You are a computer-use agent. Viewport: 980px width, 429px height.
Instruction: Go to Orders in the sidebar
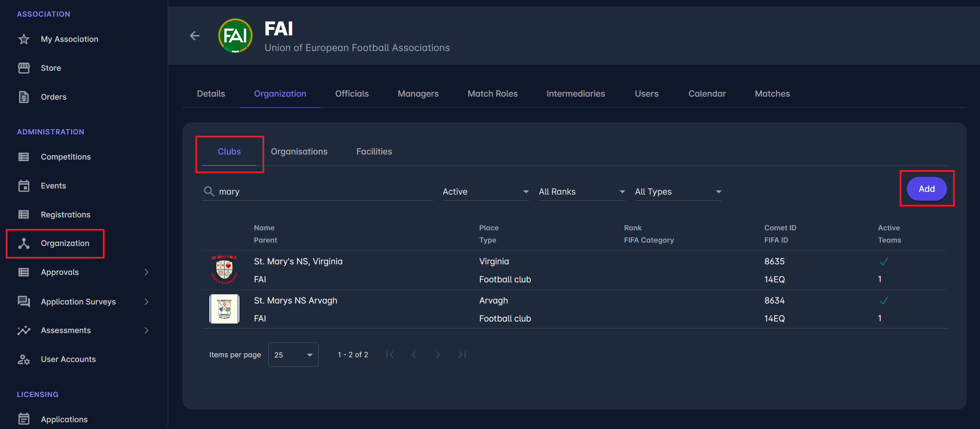click(x=54, y=97)
